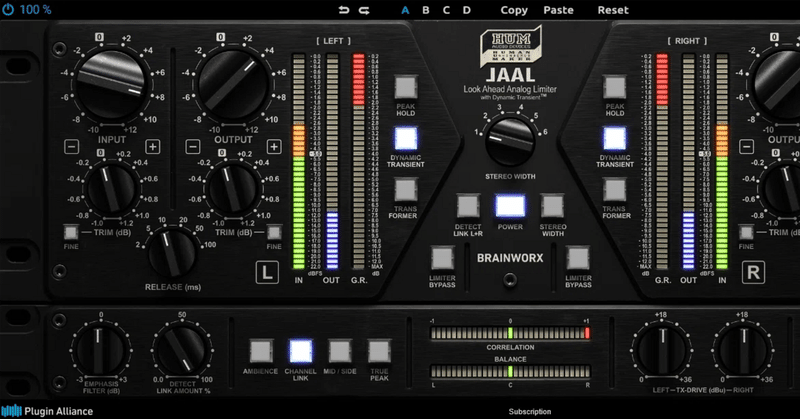Enable the True Peak button
800x419 pixels.
point(379,351)
